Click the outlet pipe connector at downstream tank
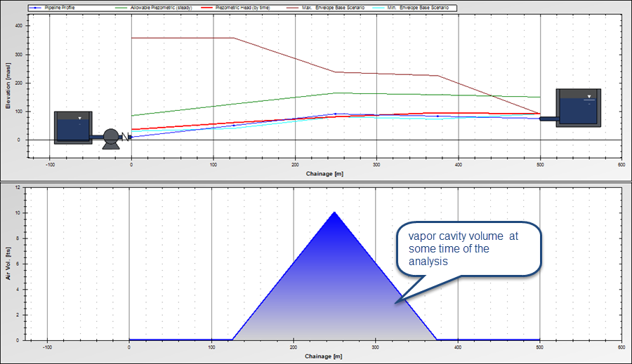Viewport: 632px width, 364px height. [548, 119]
